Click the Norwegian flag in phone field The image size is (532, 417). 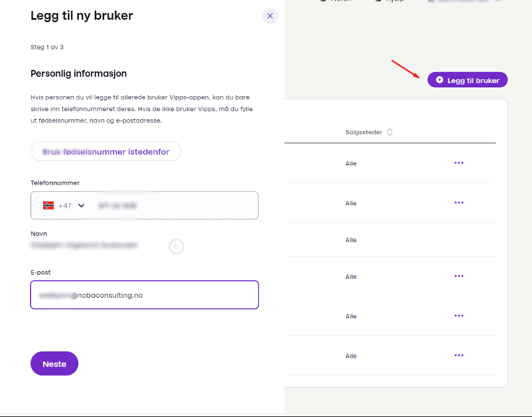tap(48, 205)
